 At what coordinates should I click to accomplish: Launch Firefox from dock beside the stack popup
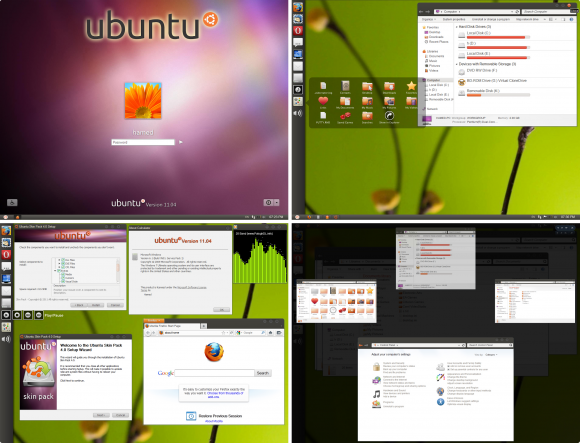coord(298,7)
